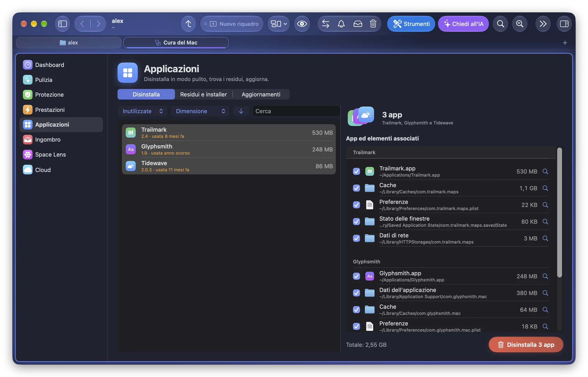
Task: Uncheck the Dati di rete checkbox
Action: [356, 238]
